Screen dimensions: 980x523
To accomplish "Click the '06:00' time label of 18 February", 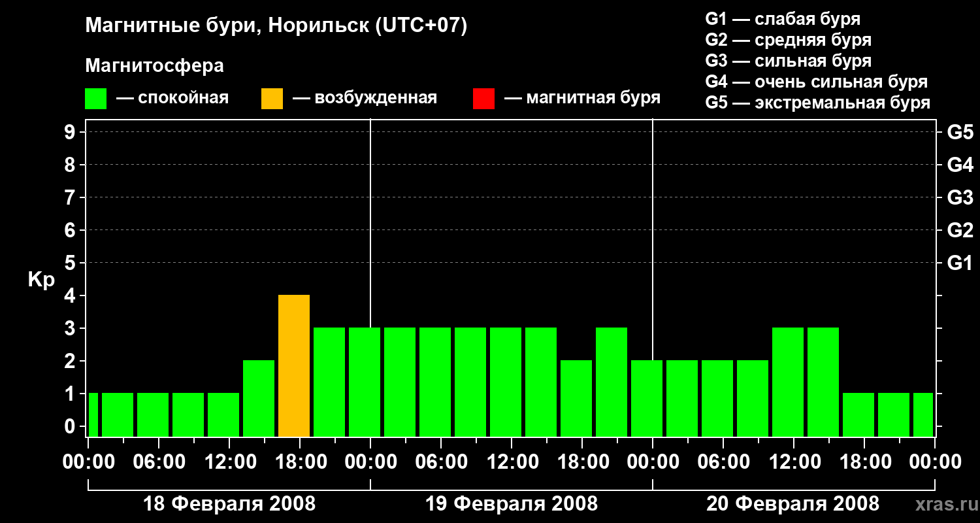I will (159, 462).
